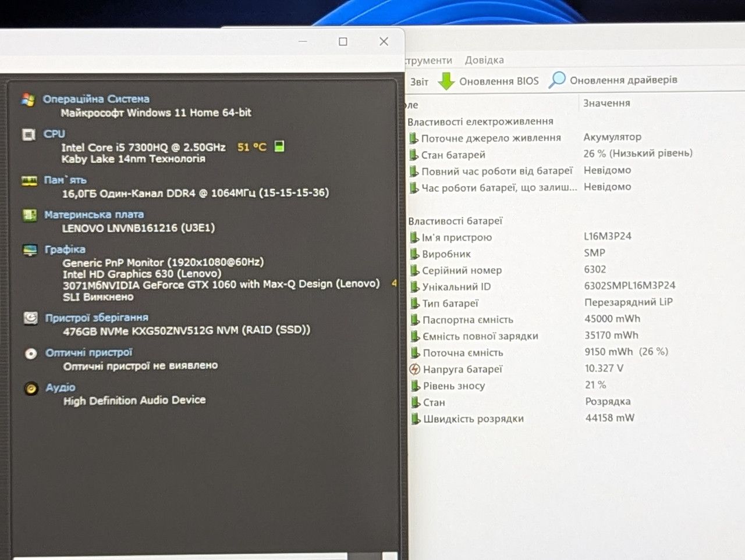745x560 pixels.
Task: Click the disc icon next to Оптичні пристрої
Action: [31, 354]
